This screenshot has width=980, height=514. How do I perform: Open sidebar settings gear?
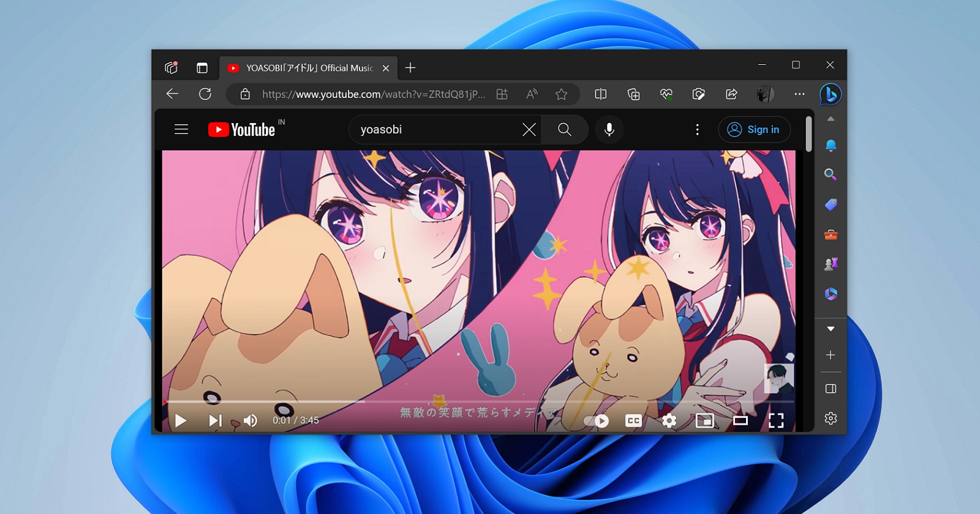tap(831, 419)
